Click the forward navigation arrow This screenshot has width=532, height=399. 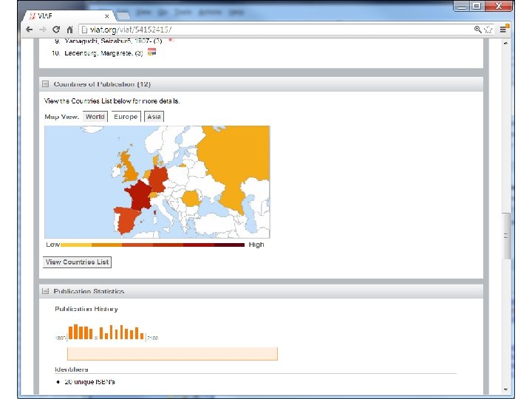pyautogui.click(x=43, y=30)
